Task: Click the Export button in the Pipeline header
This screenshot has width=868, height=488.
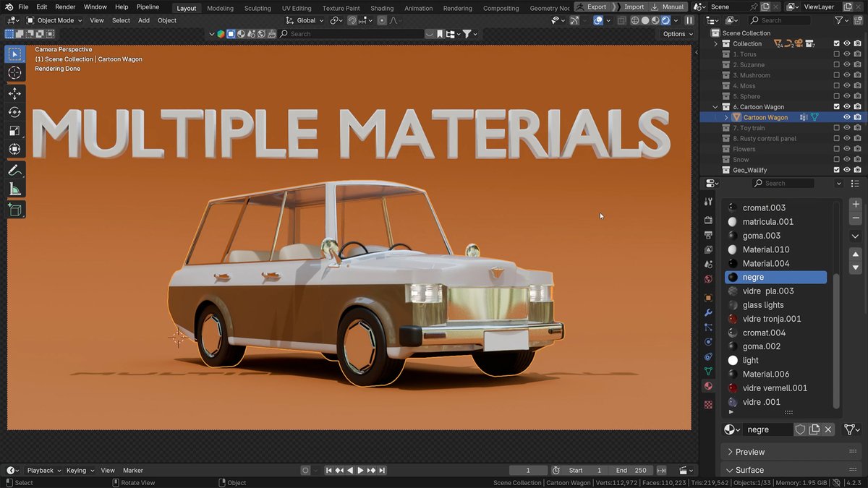Action: (x=596, y=7)
